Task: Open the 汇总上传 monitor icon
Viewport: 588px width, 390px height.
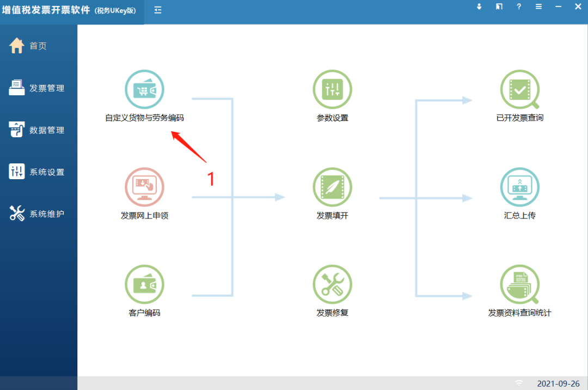Action: pos(520,187)
